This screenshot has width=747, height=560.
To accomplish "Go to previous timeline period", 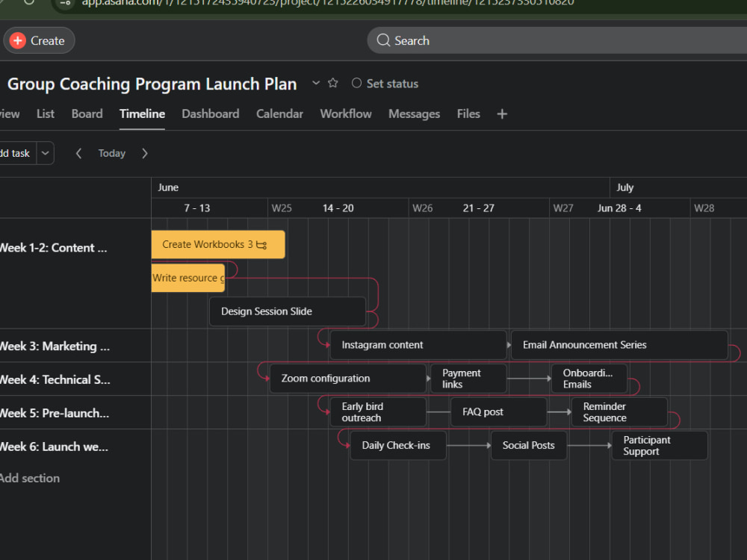I will coord(78,153).
